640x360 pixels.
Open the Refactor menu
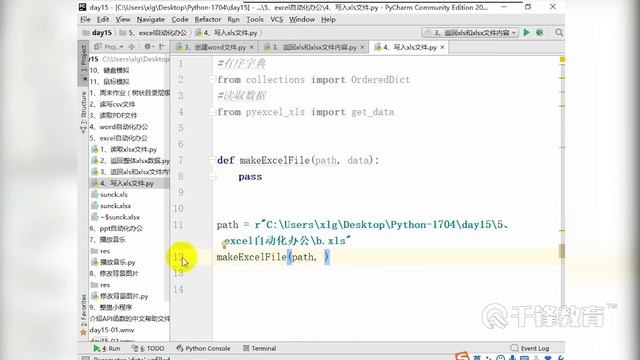[x=207, y=19]
